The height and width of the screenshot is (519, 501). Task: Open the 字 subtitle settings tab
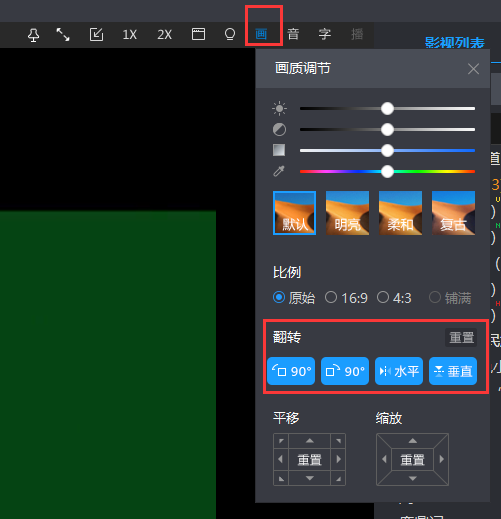tap(325, 34)
